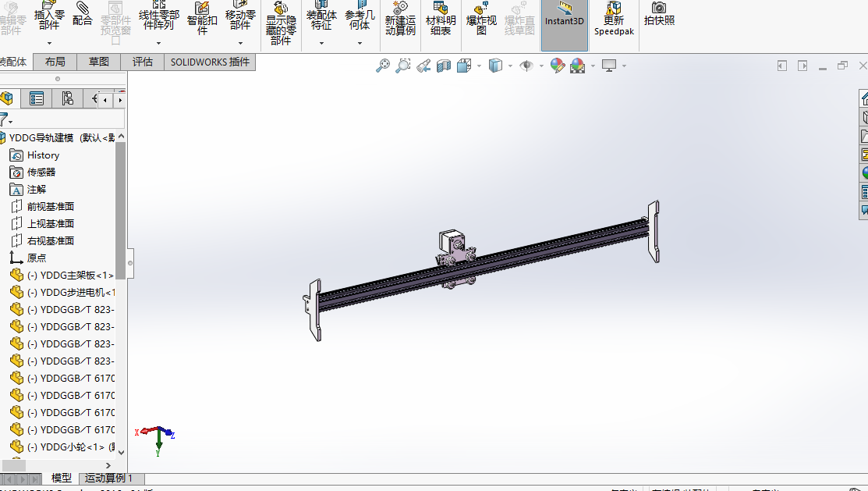Expand the Move Component dropdown arrow
Image resolution: width=868 pixels, height=491 pixels.
(x=240, y=43)
